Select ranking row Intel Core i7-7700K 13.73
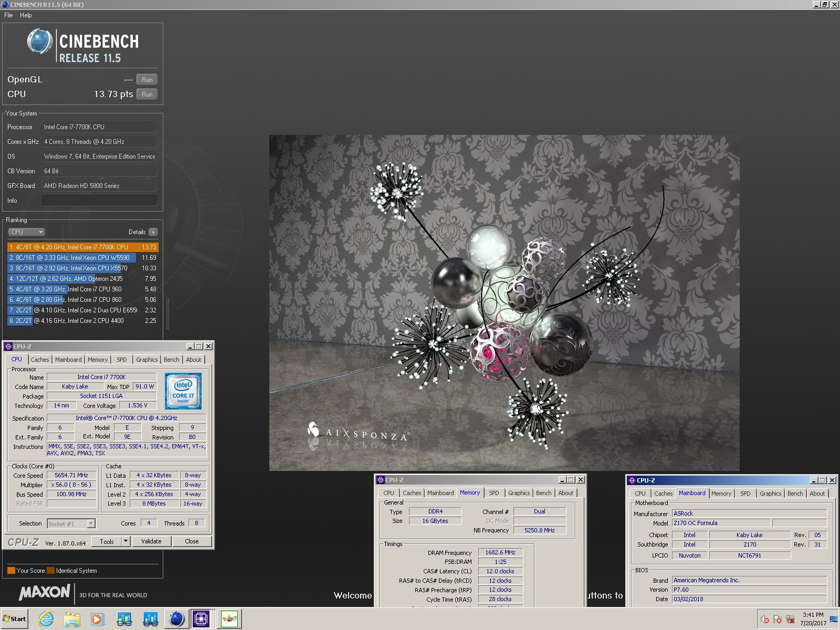This screenshot has width=840, height=630. point(82,247)
